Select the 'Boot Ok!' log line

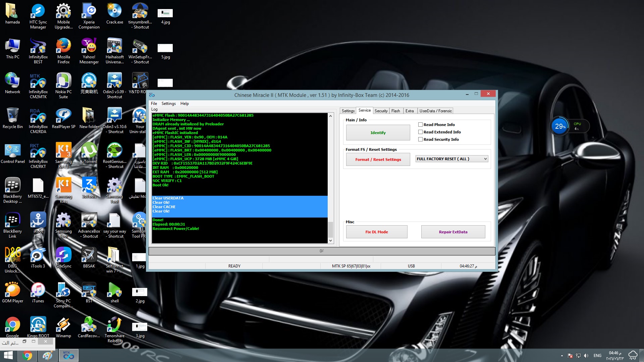(160, 185)
